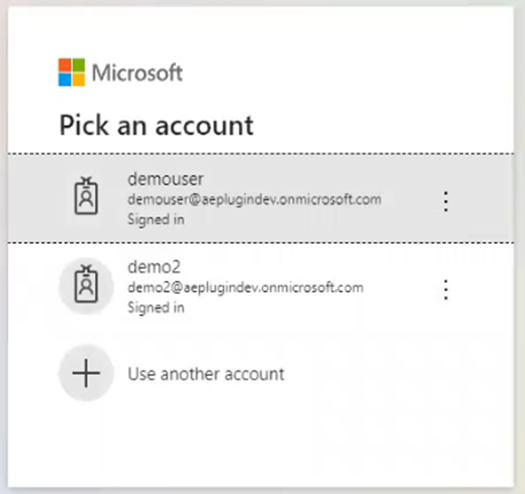
Task: Click the Signed in status under demouser
Action: coord(156,220)
